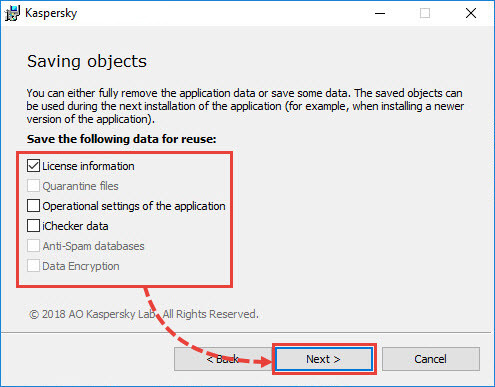Cancel the removal wizard
495x387 pixels.
pyautogui.click(x=431, y=359)
